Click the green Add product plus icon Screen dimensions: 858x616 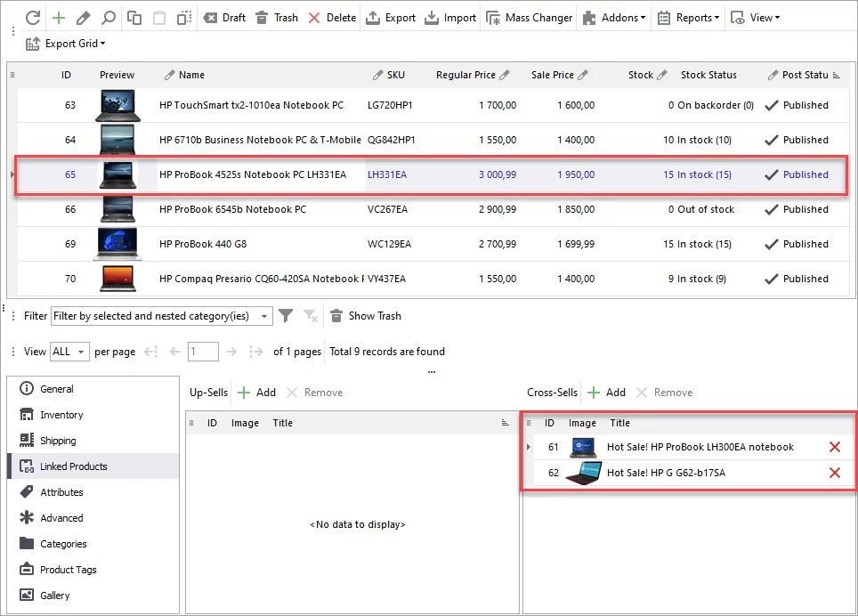pyautogui.click(x=59, y=18)
